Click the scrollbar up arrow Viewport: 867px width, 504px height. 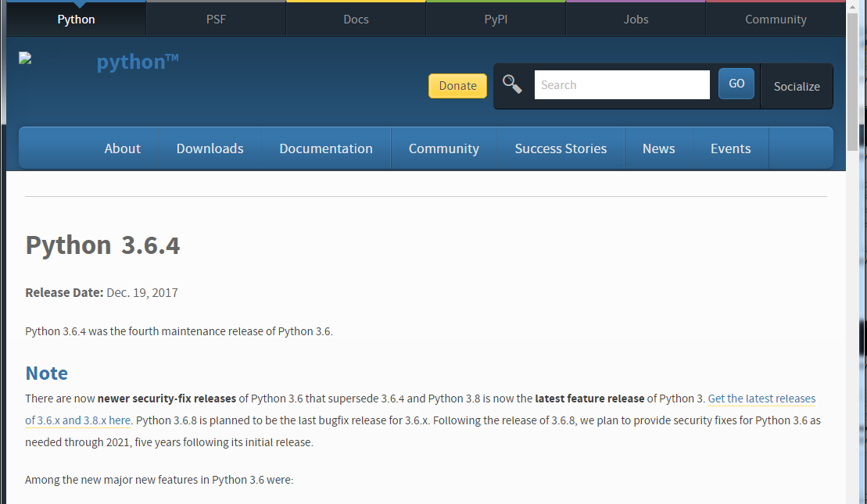click(852, 5)
